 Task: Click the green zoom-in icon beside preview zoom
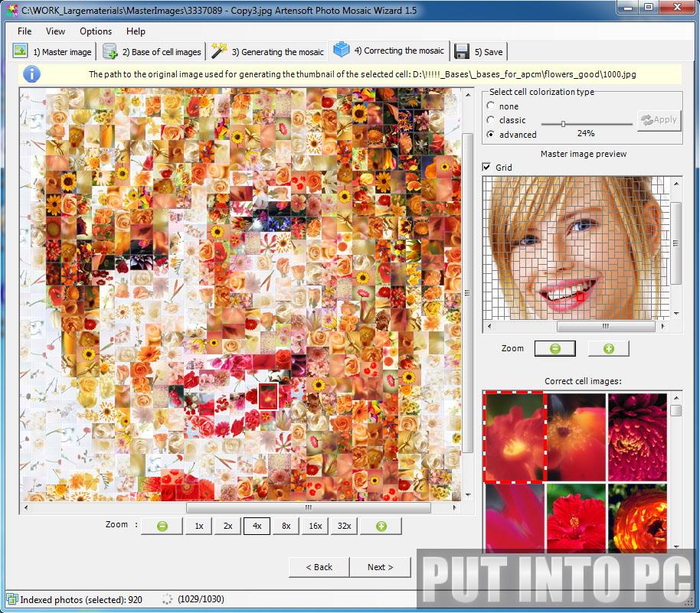pos(608,348)
